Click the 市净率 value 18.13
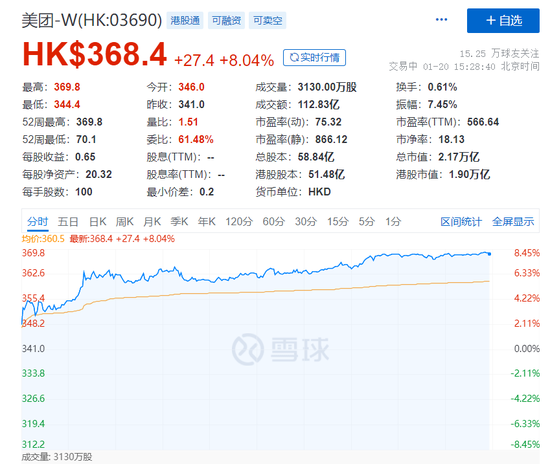Viewport: 550px width, 464px height. [x=451, y=140]
